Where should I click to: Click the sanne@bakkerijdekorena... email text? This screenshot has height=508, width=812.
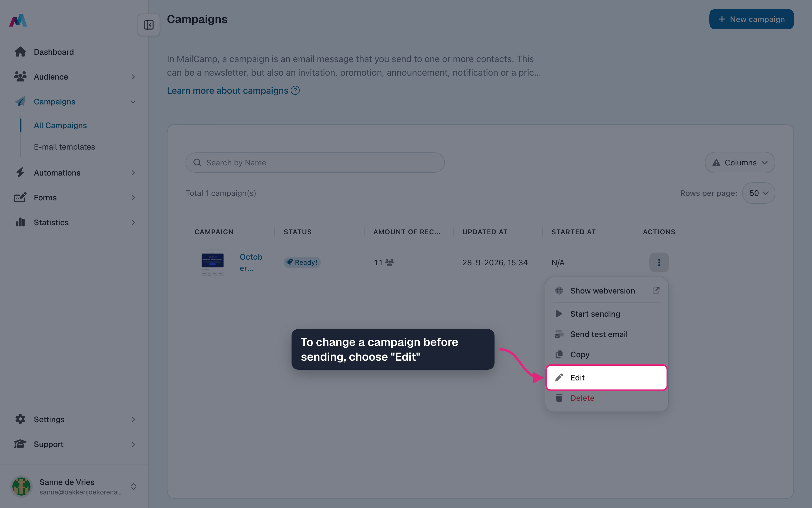(x=80, y=492)
